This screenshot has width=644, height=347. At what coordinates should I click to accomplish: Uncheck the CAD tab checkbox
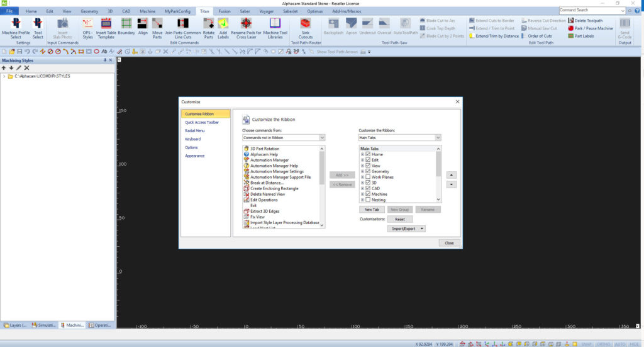(368, 188)
